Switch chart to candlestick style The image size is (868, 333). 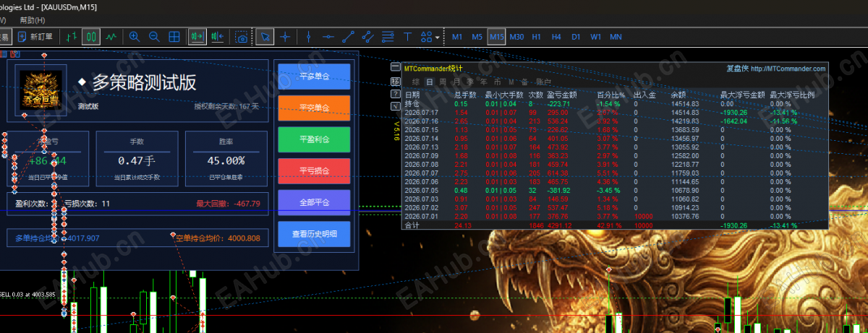(x=91, y=36)
